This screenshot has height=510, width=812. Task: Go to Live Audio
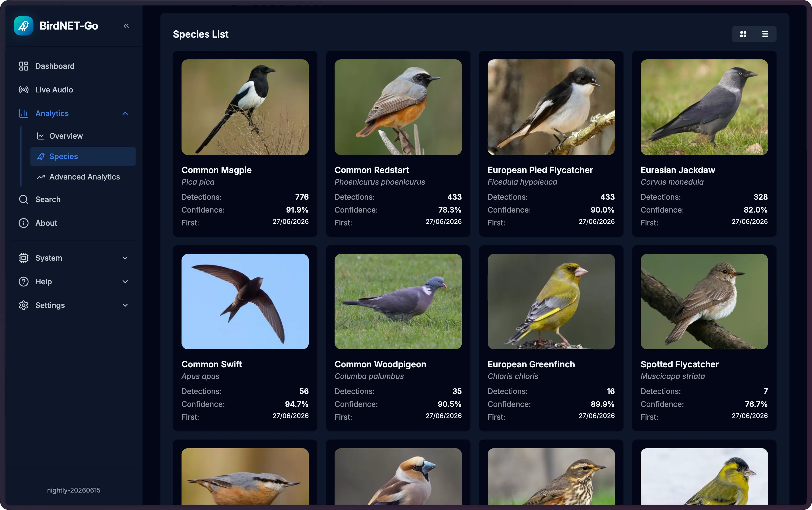point(74,90)
